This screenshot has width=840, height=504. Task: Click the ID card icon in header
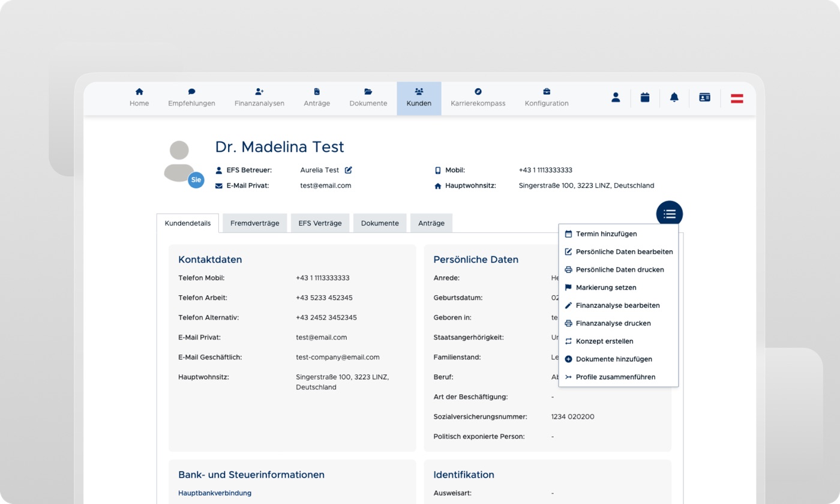[x=704, y=98]
